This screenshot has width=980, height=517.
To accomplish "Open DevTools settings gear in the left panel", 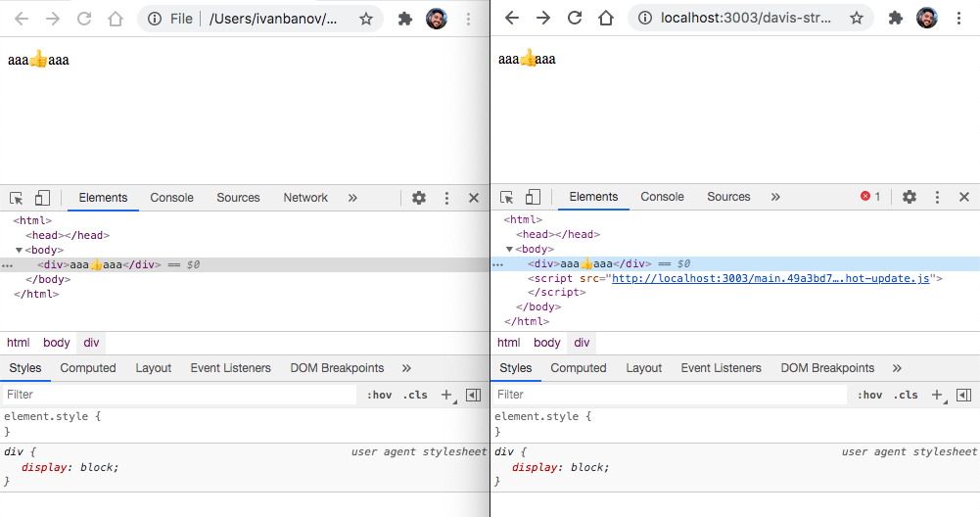I will (x=419, y=198).
